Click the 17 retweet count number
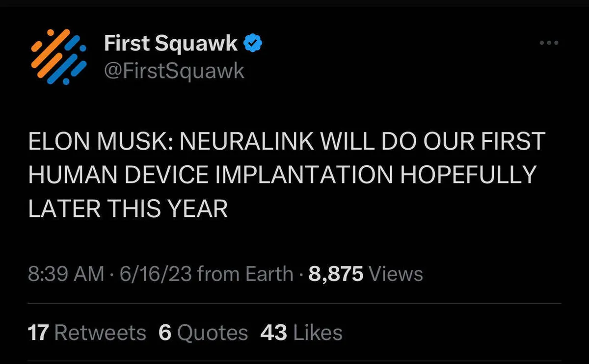 38,333
